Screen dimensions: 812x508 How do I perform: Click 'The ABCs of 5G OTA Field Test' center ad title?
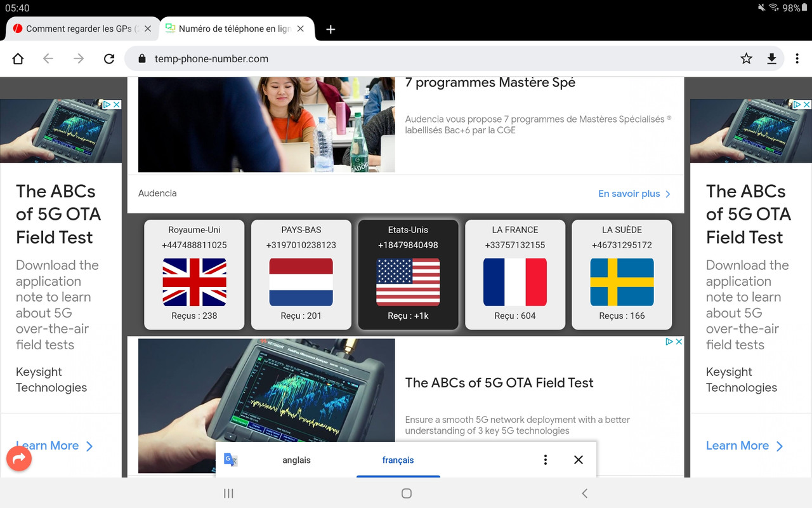pos(499,382)
